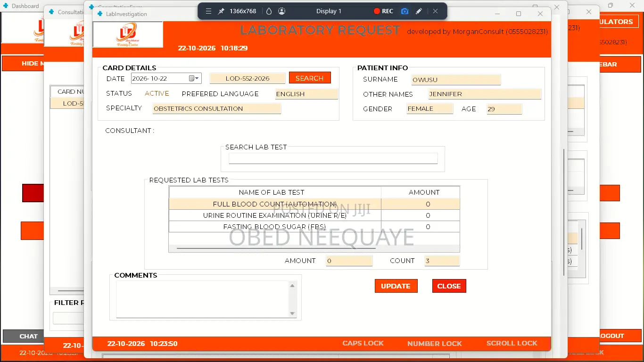Click the LabInvestigation window title icon

coord(100,14)
